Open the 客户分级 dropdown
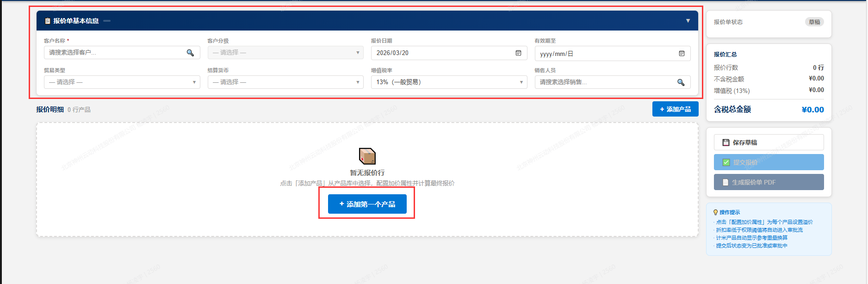868x284 pixels. 285,53
